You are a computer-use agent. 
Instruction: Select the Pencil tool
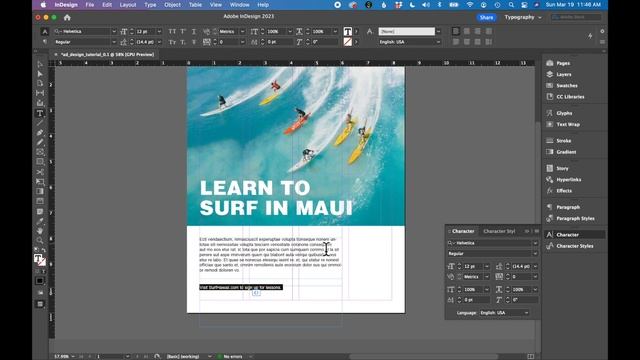pyautogui.click(x=40, y=142)
